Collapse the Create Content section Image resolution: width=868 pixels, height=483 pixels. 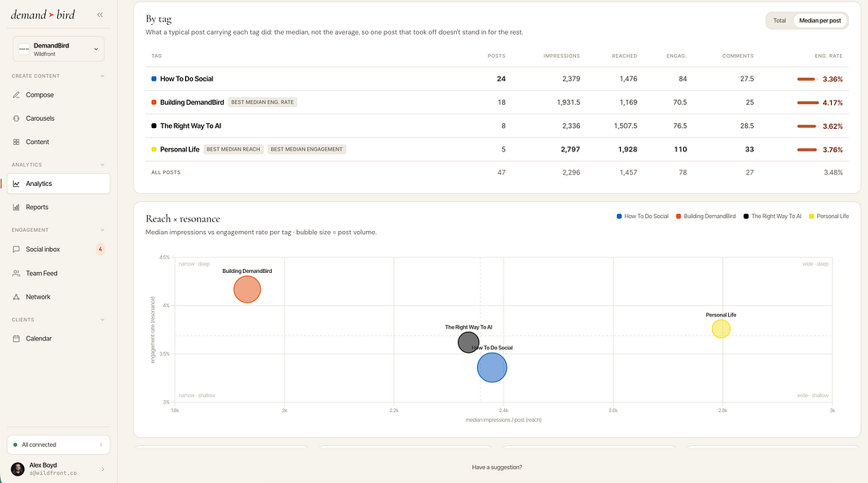click(102, 76)
